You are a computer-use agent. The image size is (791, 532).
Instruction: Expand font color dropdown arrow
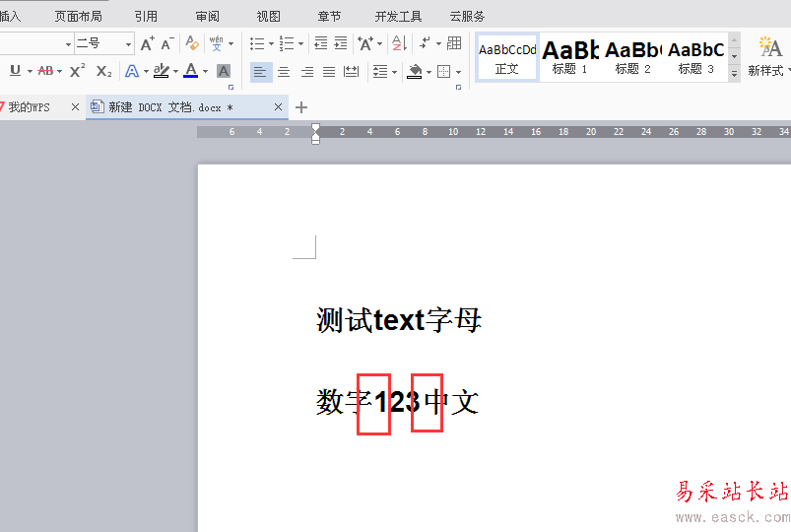(205, 72)
